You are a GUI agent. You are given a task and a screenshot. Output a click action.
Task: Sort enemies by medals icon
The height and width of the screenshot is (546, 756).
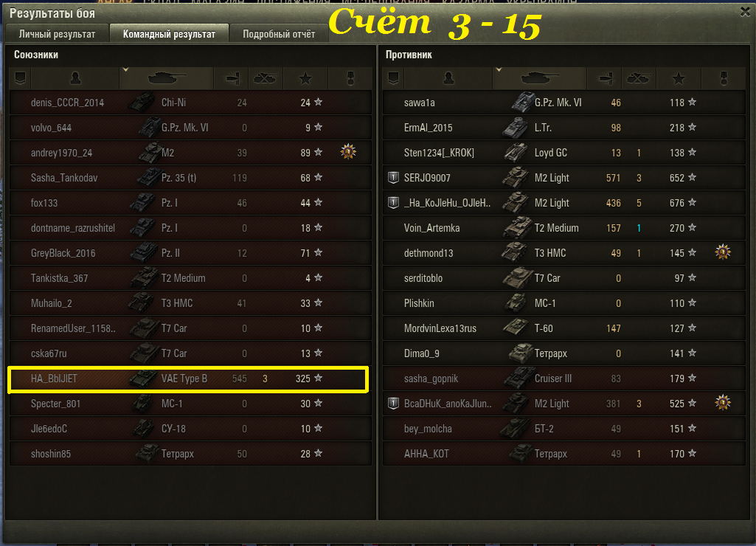tap(724, 78)
